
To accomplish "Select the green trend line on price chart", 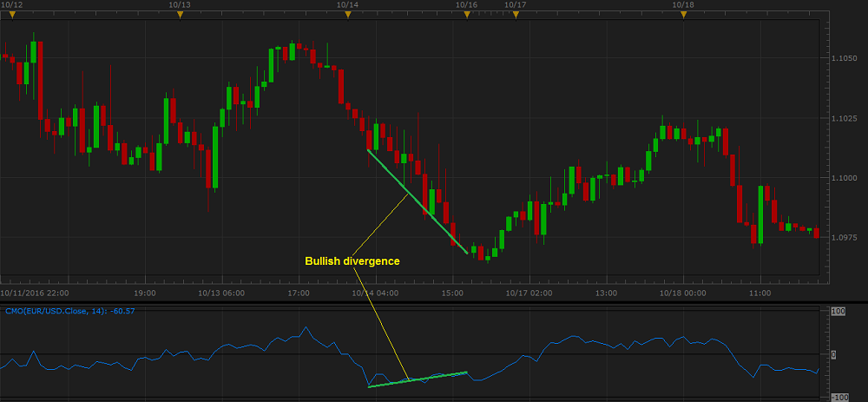I will (417, 201).
